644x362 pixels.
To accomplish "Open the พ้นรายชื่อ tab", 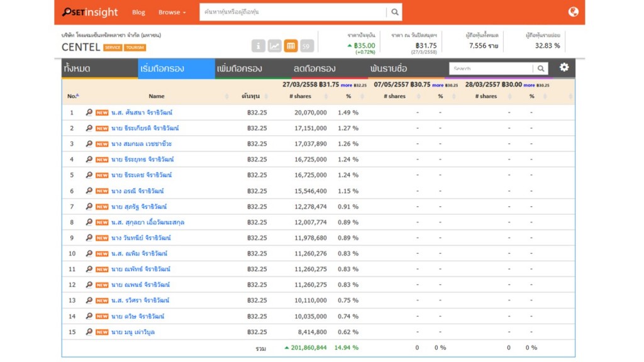I will tap(406, 69).
